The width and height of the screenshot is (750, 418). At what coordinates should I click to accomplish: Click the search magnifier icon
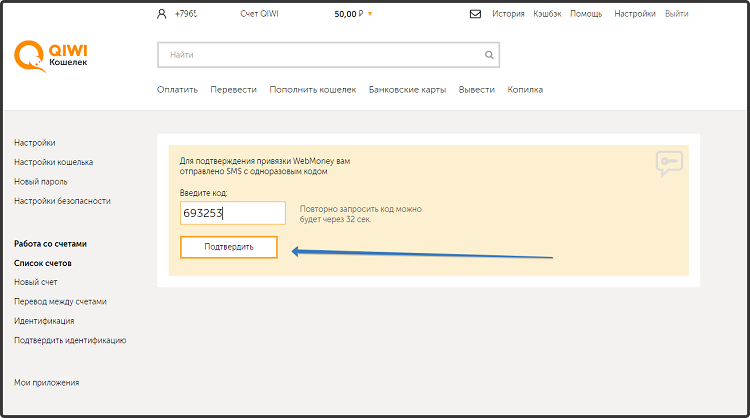point(489,55)
